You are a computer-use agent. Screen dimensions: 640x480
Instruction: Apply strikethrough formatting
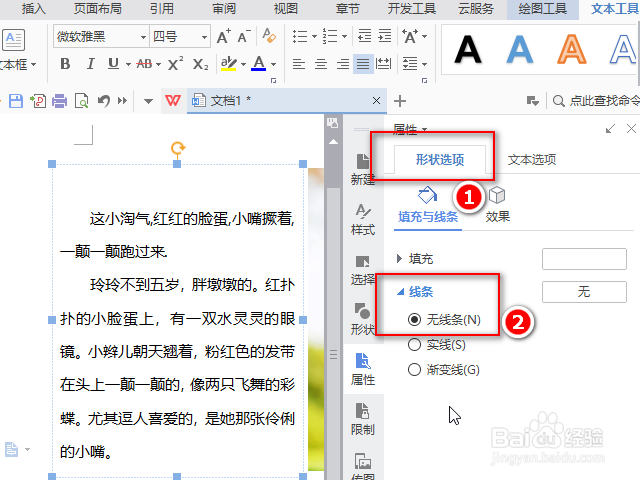[x=144, y=64]
